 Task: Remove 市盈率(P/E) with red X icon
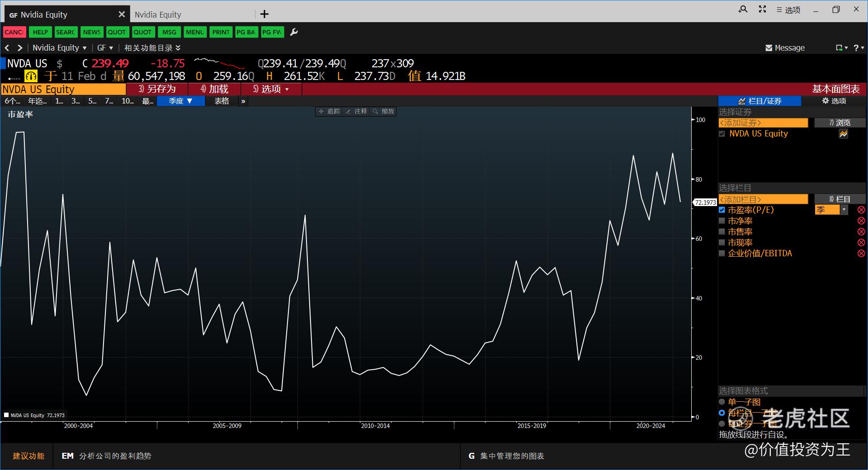click(x=861, y=210)
